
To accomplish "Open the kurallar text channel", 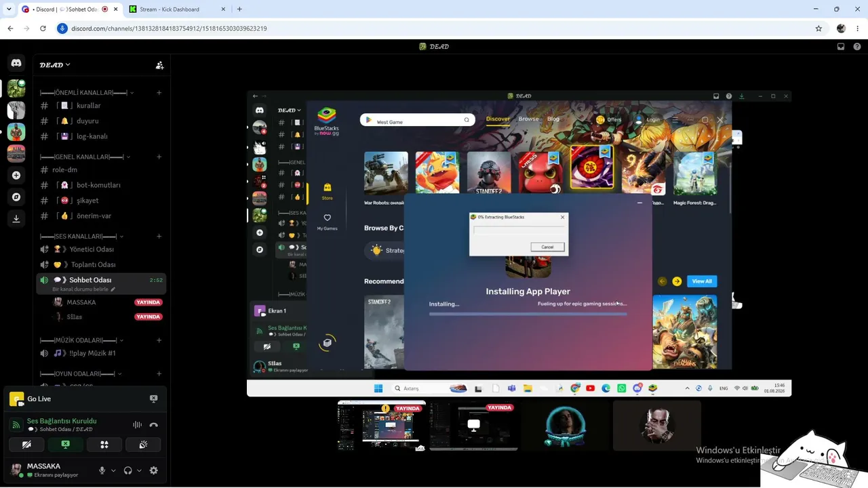I will (100, 106).
